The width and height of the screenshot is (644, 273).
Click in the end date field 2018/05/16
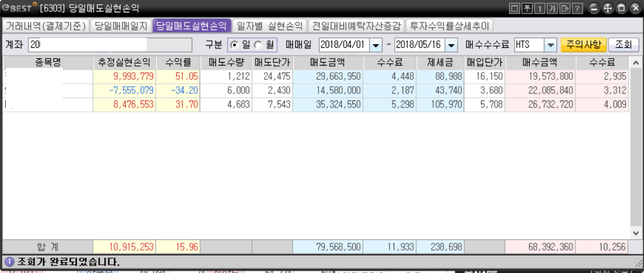click(x=420, y=45)
